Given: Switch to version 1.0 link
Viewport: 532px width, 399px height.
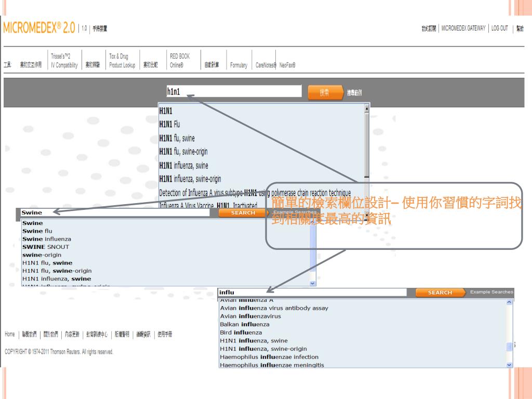Looking at the screenshot, I should (x=84, y=28).
